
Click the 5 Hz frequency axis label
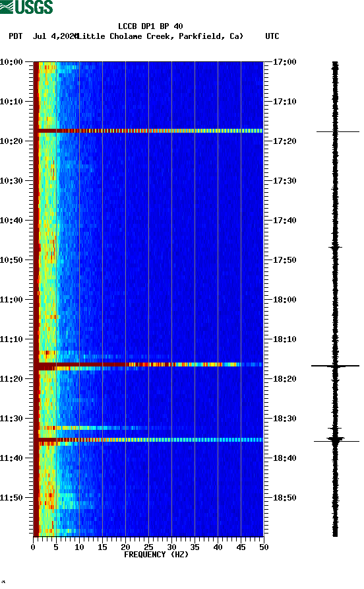tap(56, 547)
